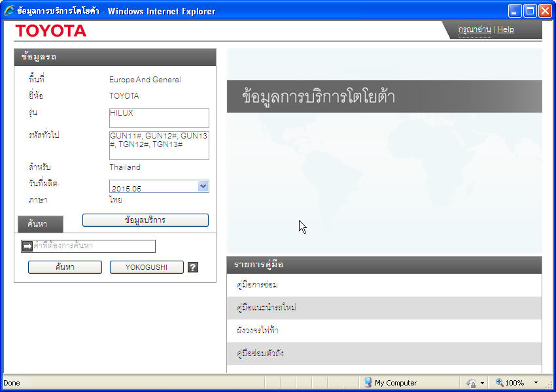
Task: Open the Help link
Action: coord(505,29)
